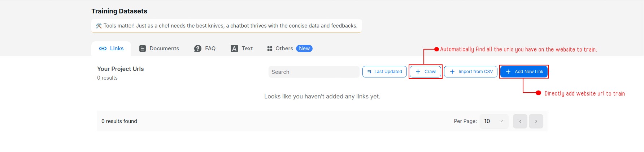644x152 pixels.
Task: Select the FAQ tab label
Action: tap(210, 48)
